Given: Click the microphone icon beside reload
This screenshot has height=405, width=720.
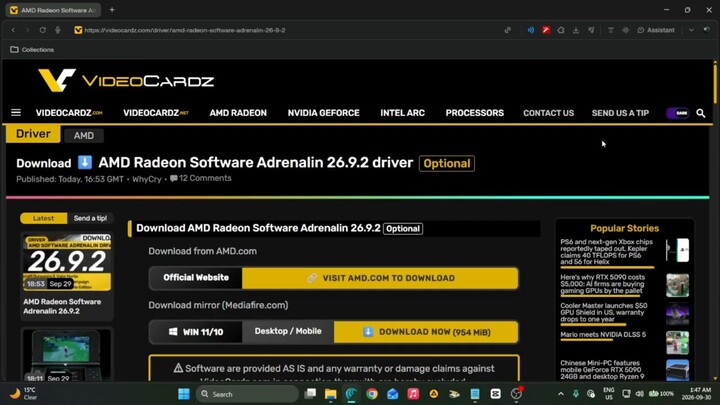Looking at the screenshot, I should point(57,30).
